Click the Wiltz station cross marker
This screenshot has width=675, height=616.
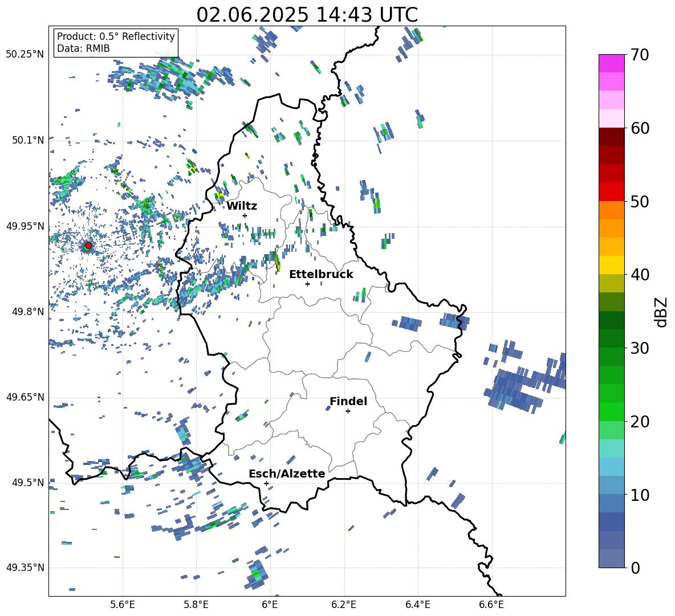click(245, 215)
